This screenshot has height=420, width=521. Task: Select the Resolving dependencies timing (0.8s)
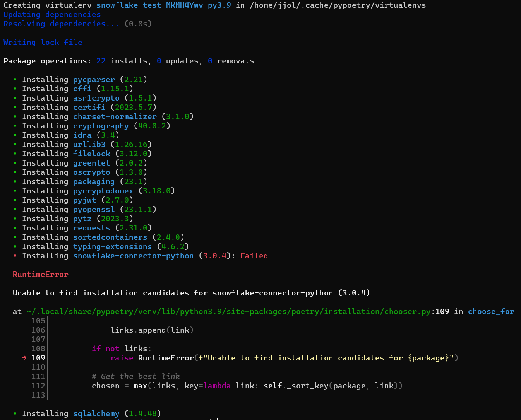coord(139,24)
